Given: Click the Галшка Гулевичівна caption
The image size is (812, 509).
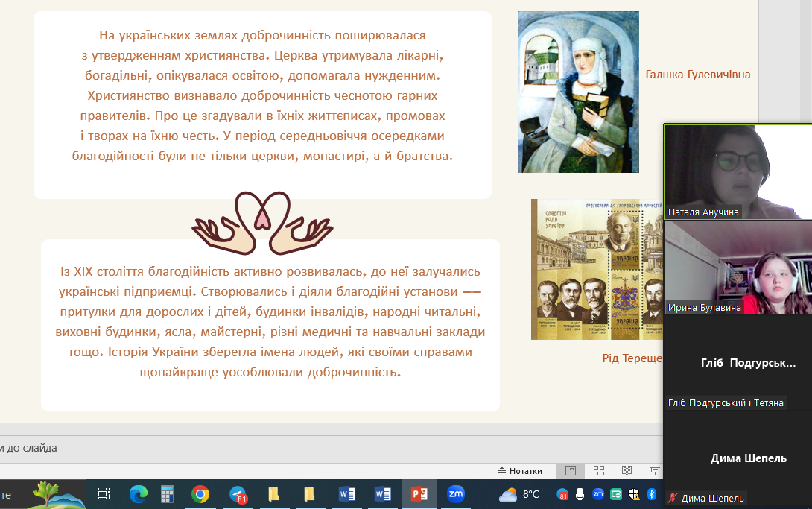Looking at the screenshot, I should click(x=697, y=75).
